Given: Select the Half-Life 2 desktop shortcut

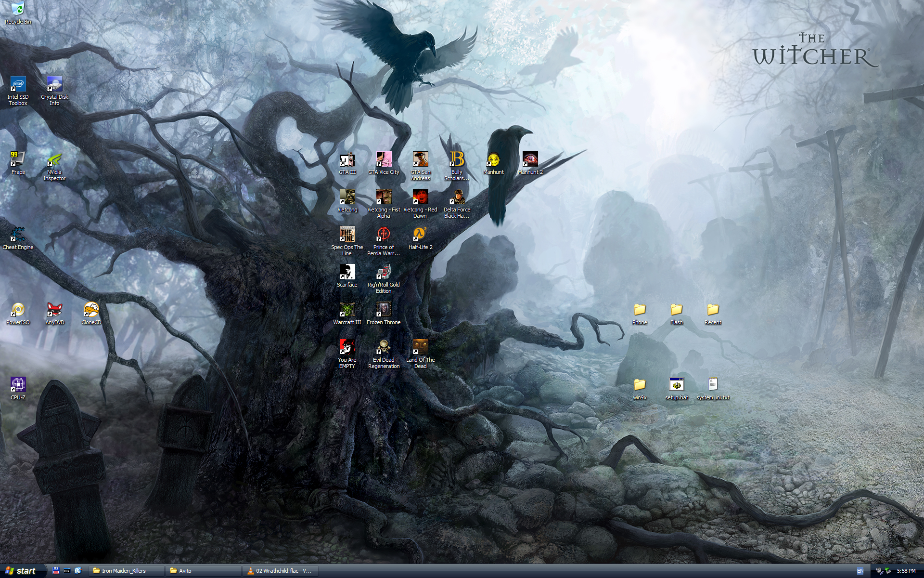Looking at the screenshot, I should coord(420,235).
